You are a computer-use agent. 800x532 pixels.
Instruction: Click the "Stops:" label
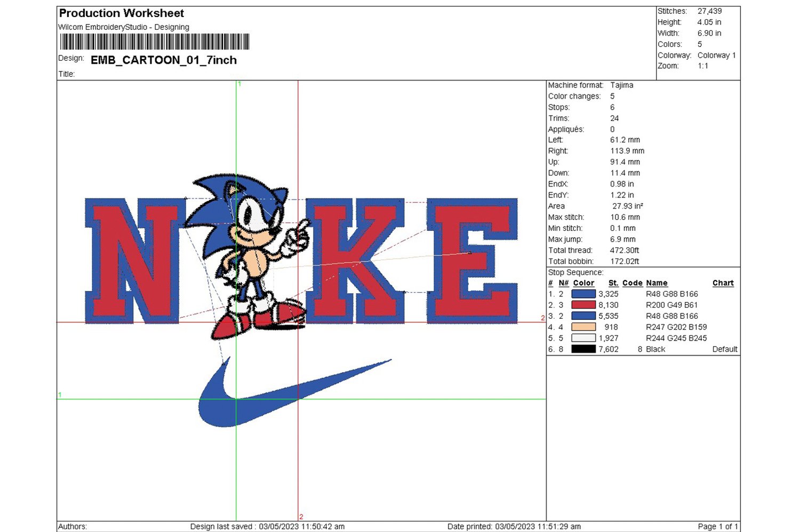[559, 107]
